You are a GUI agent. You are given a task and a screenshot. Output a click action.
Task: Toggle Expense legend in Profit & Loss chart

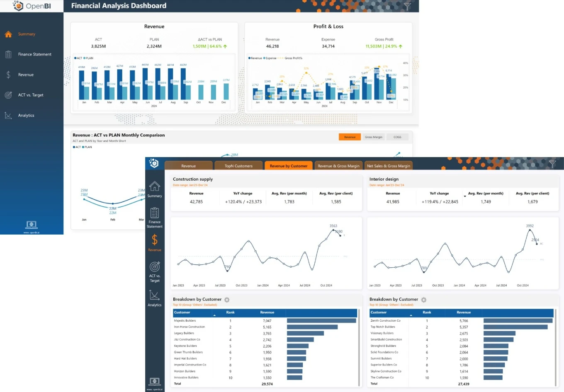[270, 58]
